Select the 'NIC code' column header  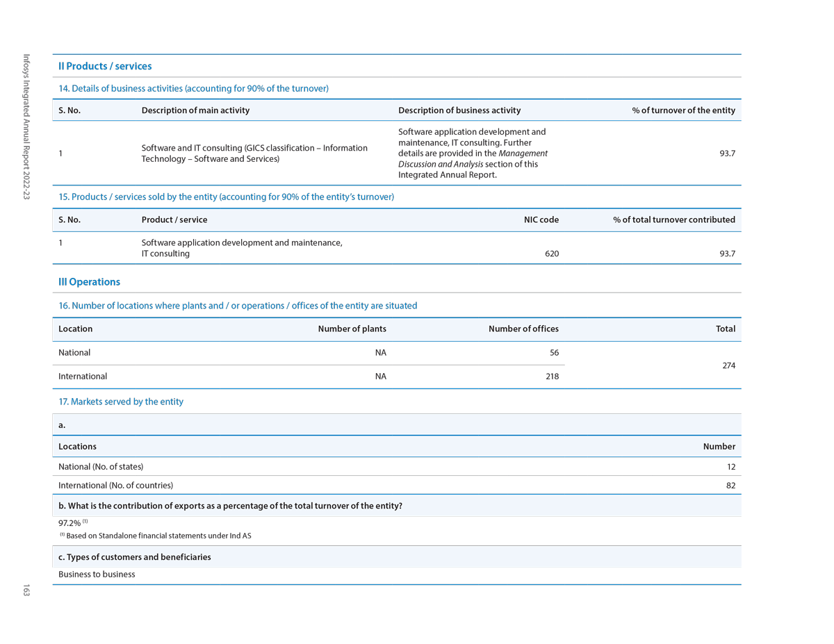tap(541, 220)
